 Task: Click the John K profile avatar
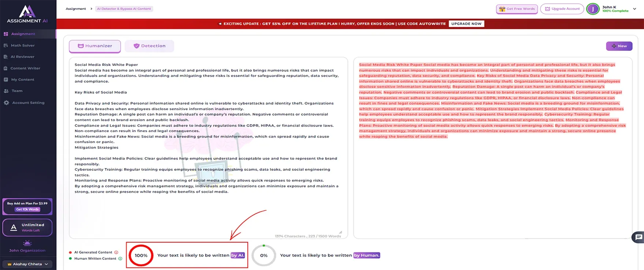(593, 9)
